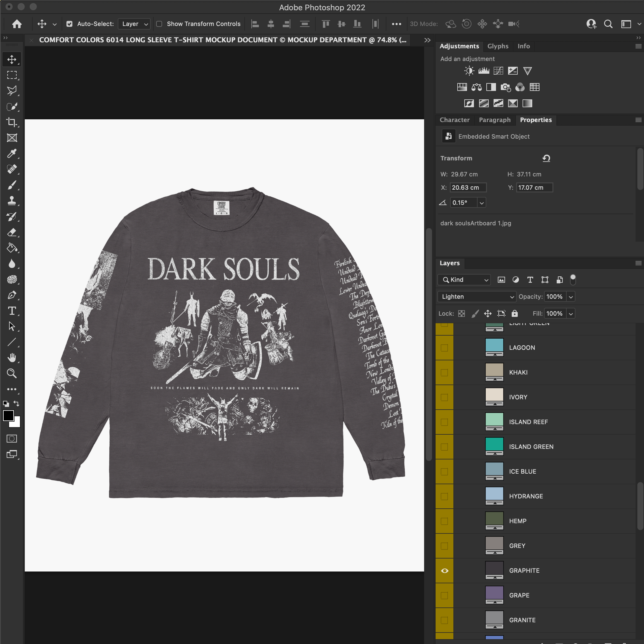Viewport: 644px width, 644px height.
Task: Open the Glyphs panel tab
Action: tap(498, 46)
